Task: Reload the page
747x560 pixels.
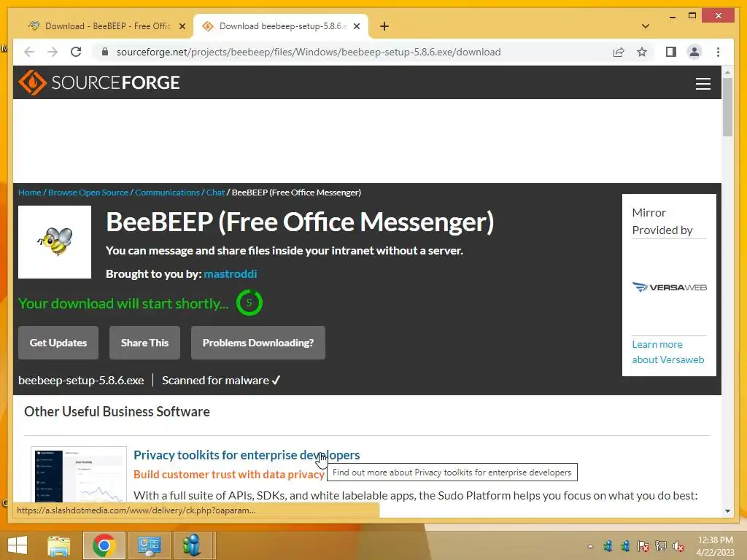Action: coord(76,52)
